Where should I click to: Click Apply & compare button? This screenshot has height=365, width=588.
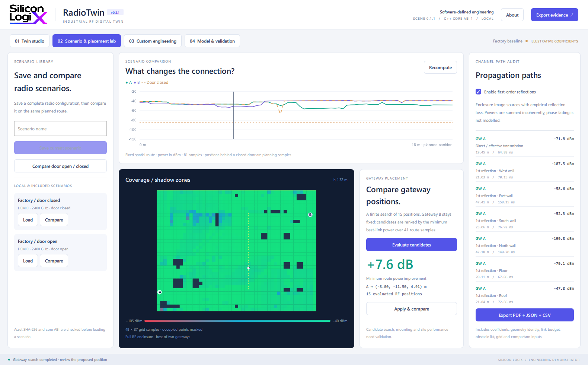[412, 309]
